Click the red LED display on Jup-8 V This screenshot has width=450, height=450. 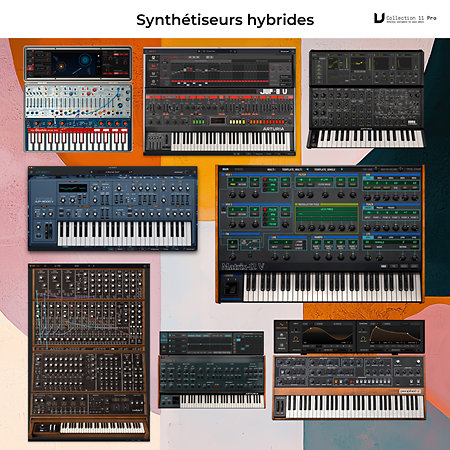pyautogui.click(x=218, y=121)
